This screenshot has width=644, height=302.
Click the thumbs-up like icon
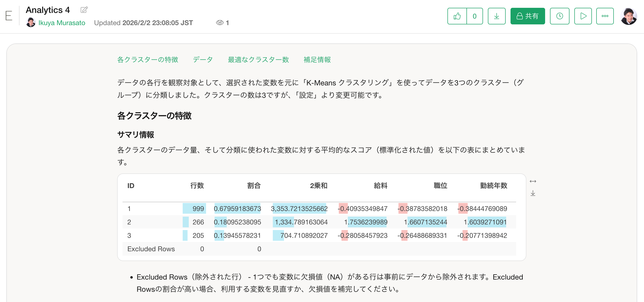pos(457,16)
